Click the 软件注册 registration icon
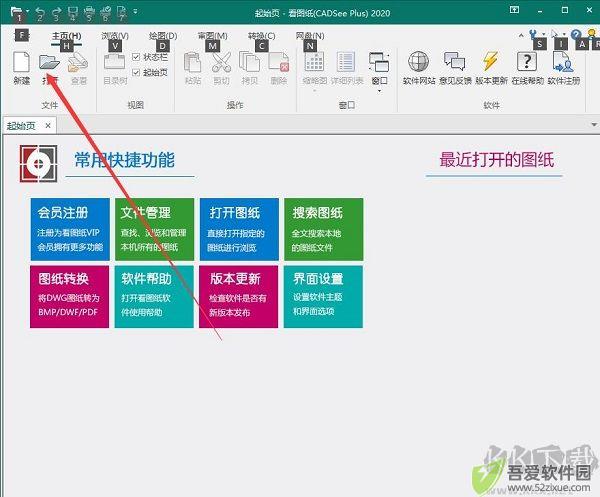 [563, 62]
